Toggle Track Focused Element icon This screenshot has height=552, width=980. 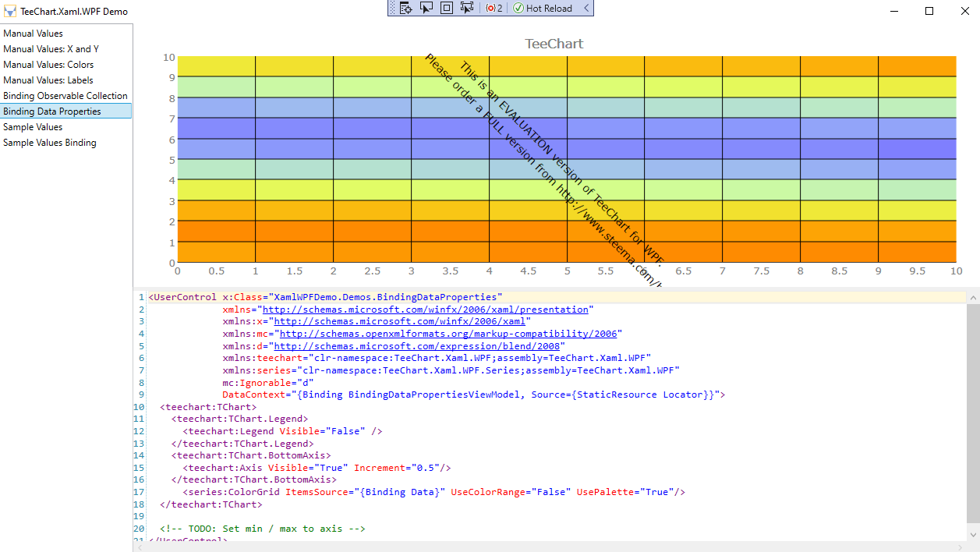point(466,8)
